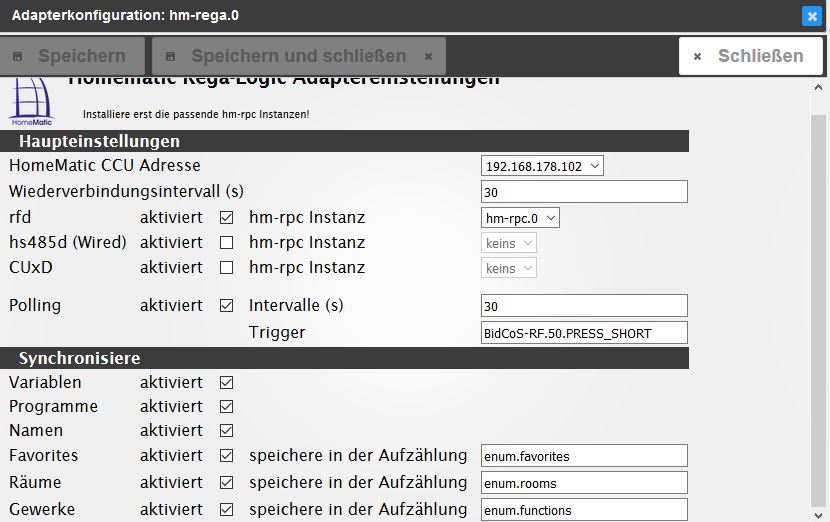Click the Speichern button
Image resolution: width=830 pixels, height=522 pixels.
pos(72,56)
